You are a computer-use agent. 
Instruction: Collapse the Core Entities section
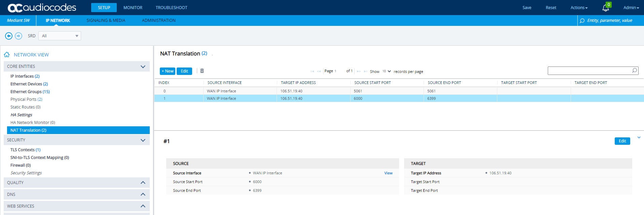143,67
